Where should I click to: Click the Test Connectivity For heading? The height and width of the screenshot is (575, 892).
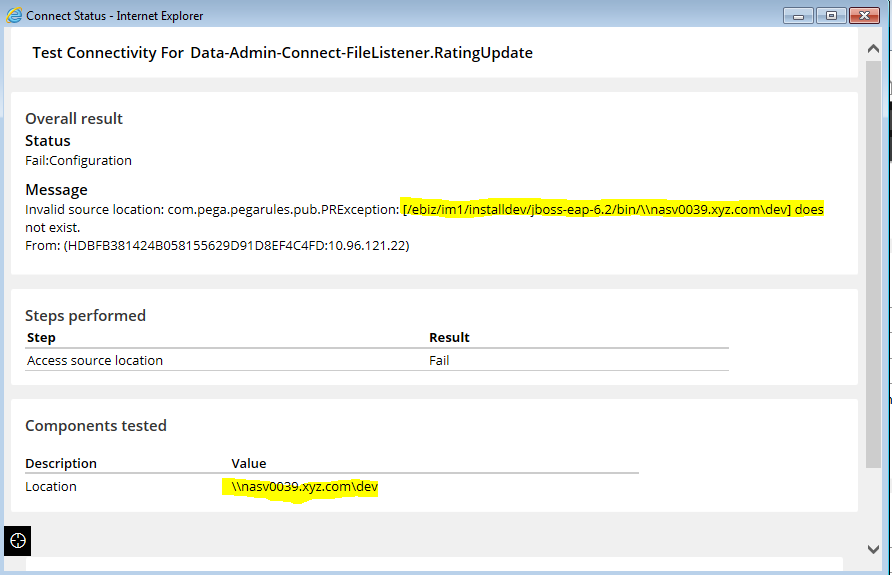pos(282,53)
